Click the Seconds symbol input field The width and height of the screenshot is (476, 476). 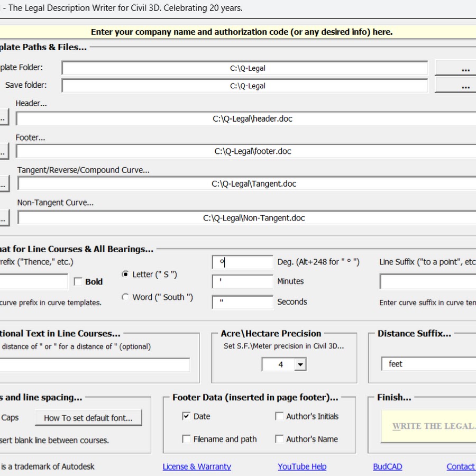pos(243,302)
